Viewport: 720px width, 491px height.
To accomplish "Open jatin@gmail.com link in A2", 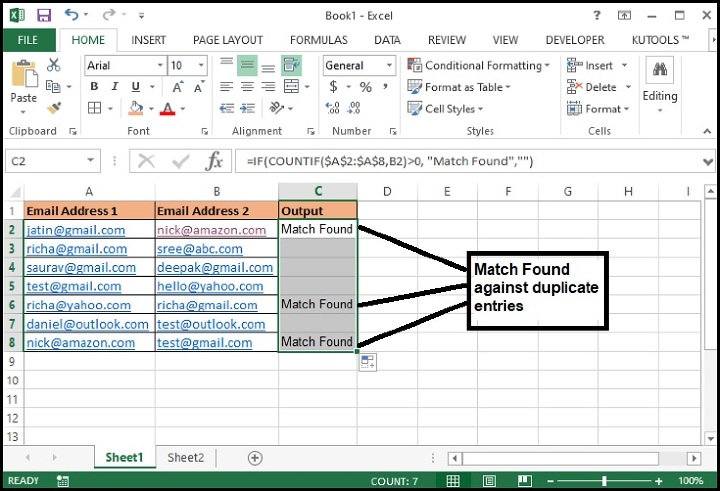I will pyautogui.click(x=76, y=230).
